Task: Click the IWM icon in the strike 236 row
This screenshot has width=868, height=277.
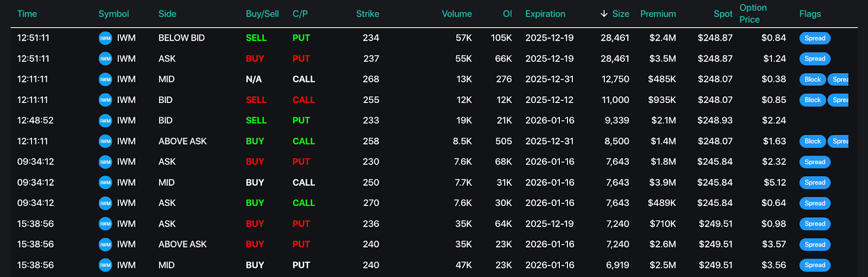Action: click(x=105, y=224)
